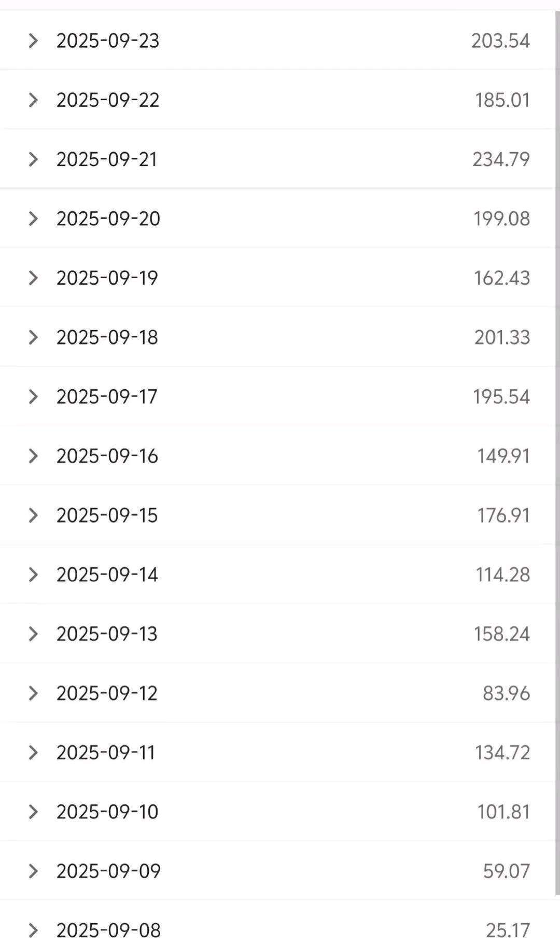Expand the 2025-09-20 row chevron
This screenshot has width=560, height=946.
(x=33, y=218)
